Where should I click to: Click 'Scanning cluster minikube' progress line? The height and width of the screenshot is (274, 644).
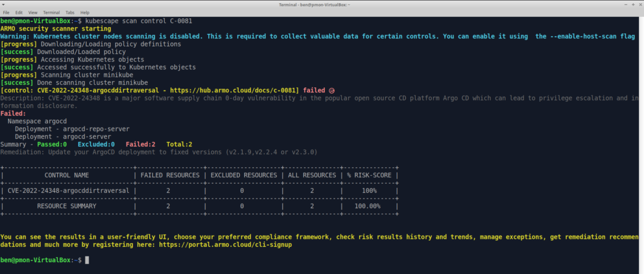87,75
